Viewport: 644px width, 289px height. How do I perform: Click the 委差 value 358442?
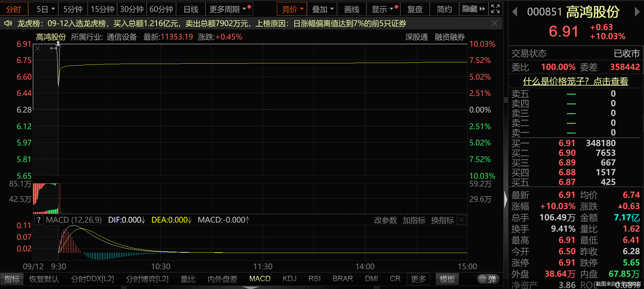tap(625, 67)
